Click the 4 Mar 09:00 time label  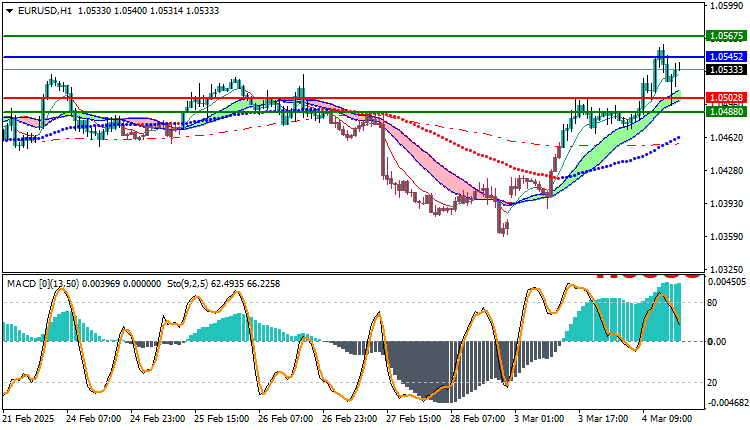coord(667,419)
